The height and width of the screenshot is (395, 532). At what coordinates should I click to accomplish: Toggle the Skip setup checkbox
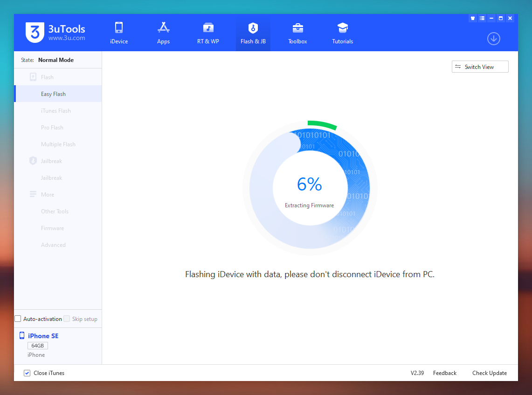coord(67,319)
